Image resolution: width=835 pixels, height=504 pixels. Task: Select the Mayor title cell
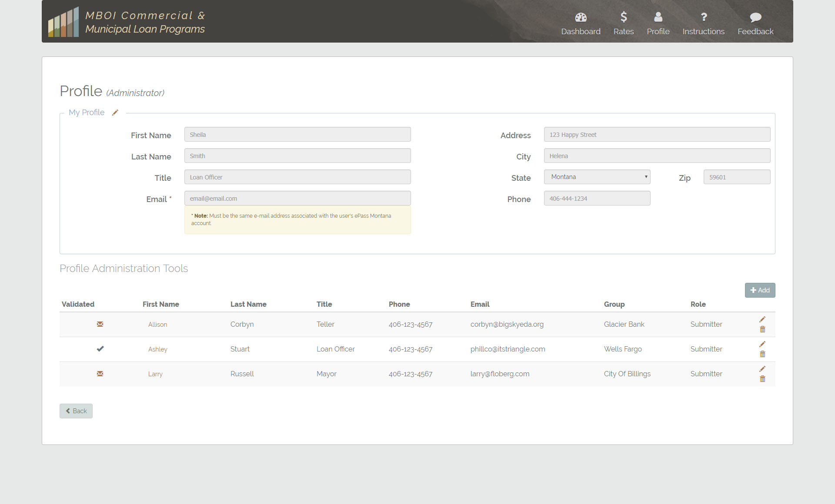coord(327,374)
